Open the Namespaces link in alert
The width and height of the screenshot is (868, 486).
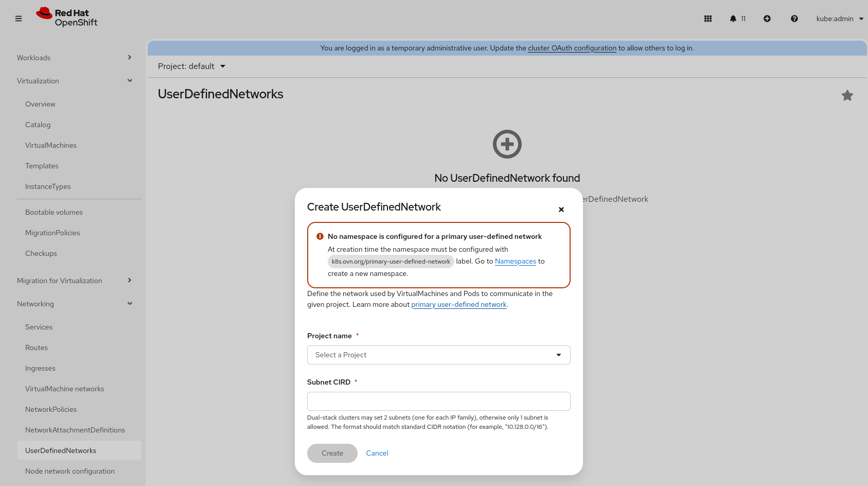click(x=516, y=262)
